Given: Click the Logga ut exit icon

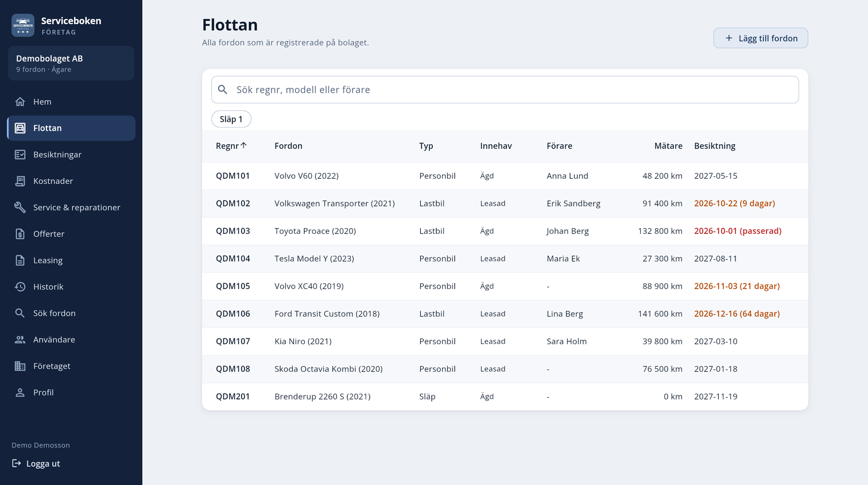Looking at the screenshot, I should click(x=17, y=463).
